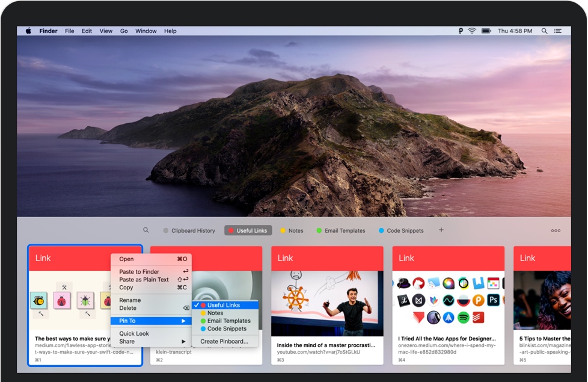
Task: Click Create Pinboard... option
Action: tap(224, 341)
